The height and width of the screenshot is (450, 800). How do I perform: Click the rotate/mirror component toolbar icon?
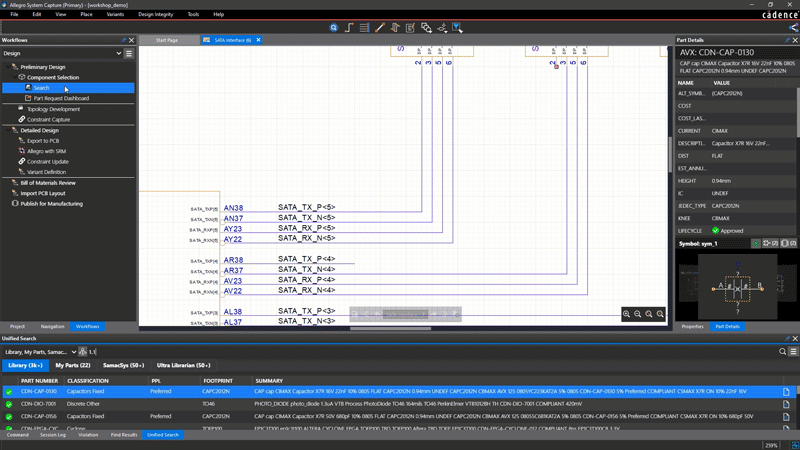coord(395,28)
